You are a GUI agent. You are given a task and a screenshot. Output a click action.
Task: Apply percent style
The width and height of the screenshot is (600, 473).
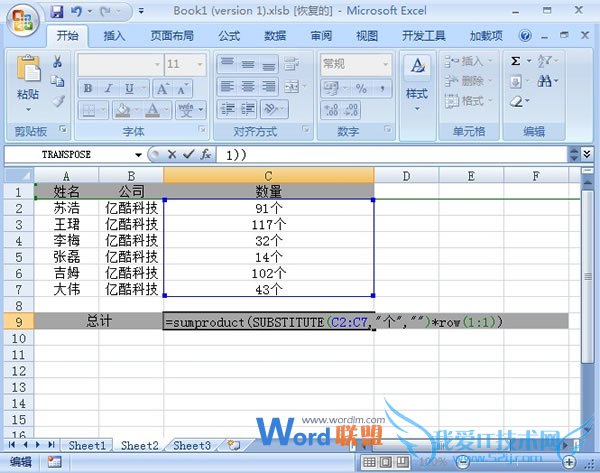[361, 89]
